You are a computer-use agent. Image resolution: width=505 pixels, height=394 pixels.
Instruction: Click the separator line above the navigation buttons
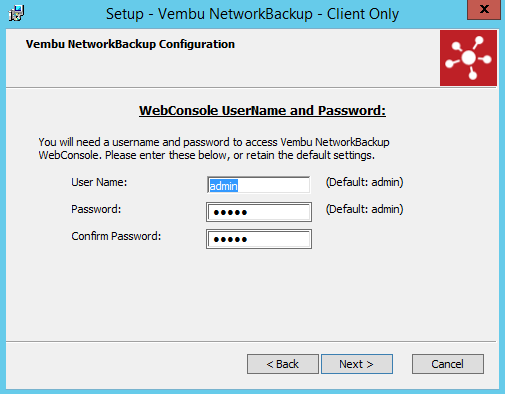[251, 341]
